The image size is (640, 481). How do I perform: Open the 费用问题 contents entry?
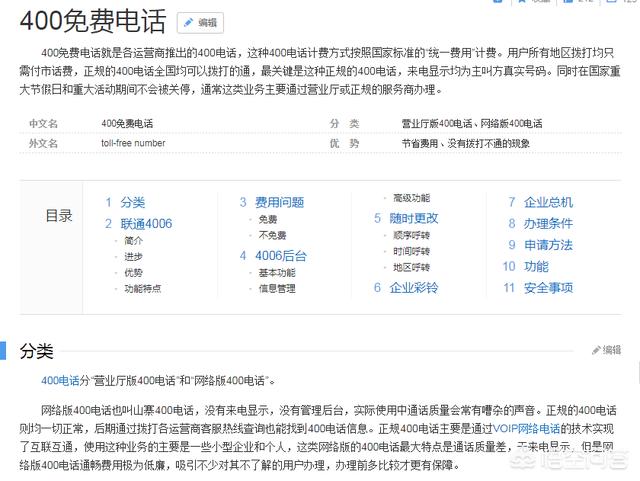(280, 202)
